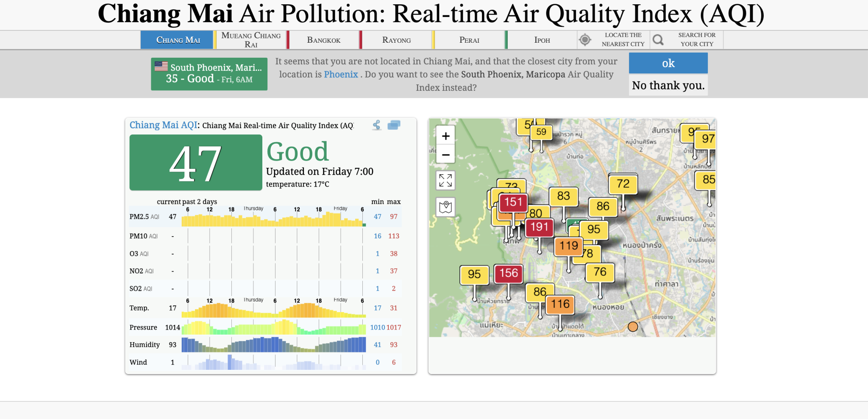The width and height of the screenshot is (868, 419).
Task: Select the 156 AQI map marker
Action: (509, 273)
